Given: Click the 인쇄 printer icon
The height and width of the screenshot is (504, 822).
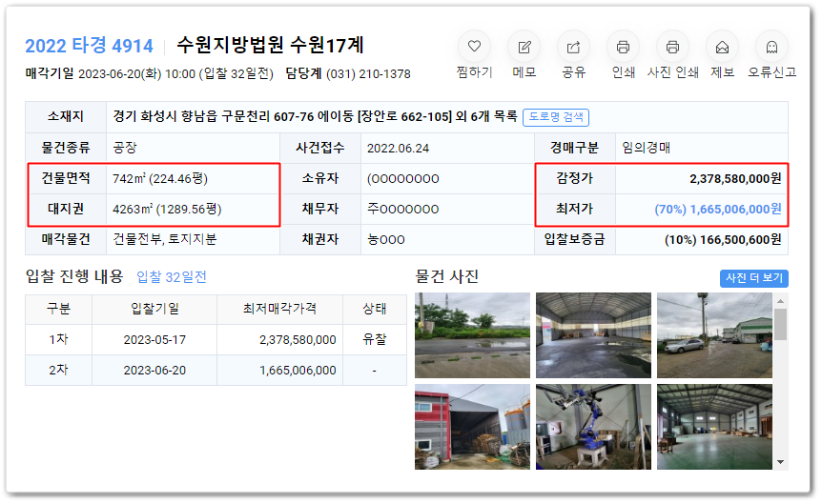Looking at the screenshot, I should coord(623,47).
